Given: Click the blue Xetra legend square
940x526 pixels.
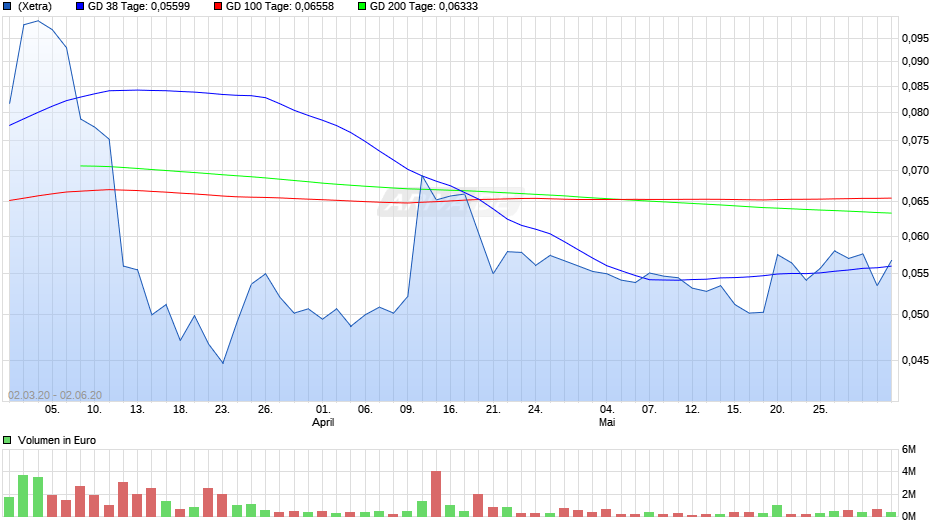Looking at the screenshot, I should [x=7, y=7].
